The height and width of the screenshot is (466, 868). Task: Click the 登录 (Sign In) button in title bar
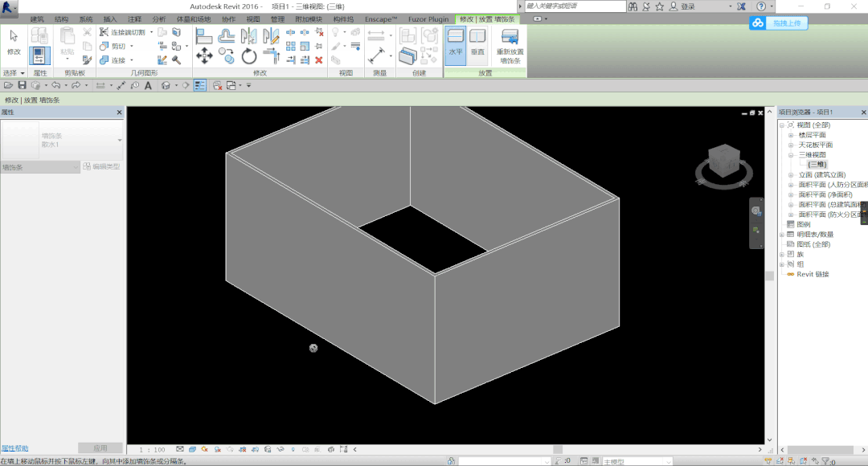[x=682, y=6]
